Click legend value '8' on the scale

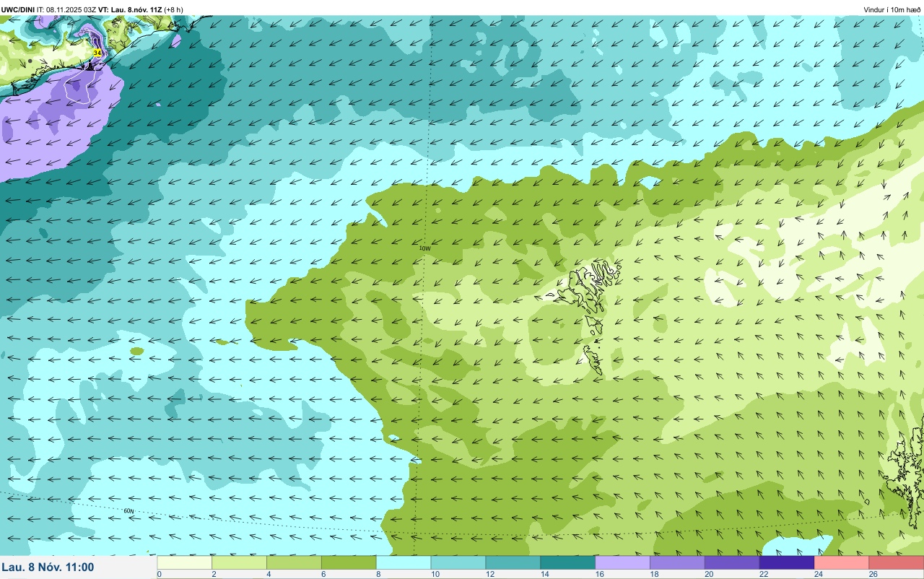pyautogui.click(x=378, y=574)
